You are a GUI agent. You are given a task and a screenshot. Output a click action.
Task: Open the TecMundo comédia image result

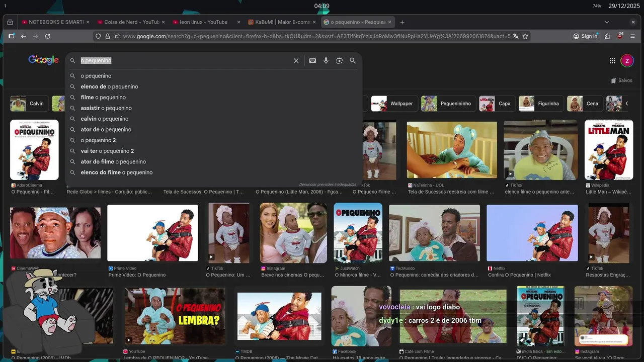[x=434, y=233]
